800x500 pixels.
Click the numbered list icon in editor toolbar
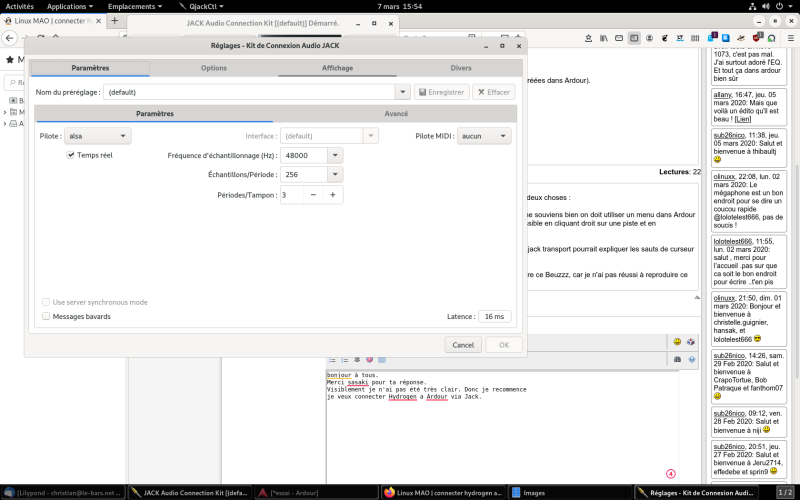[x=344, y=360]
